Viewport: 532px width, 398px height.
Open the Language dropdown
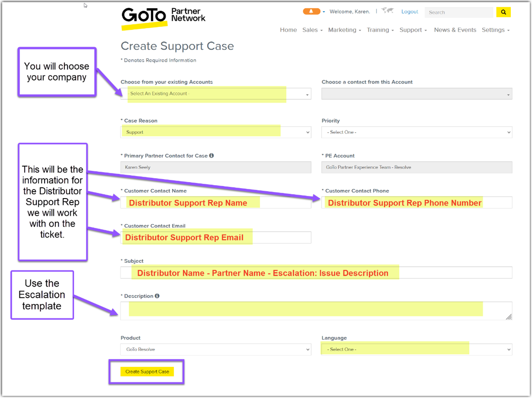pos(417,349)
